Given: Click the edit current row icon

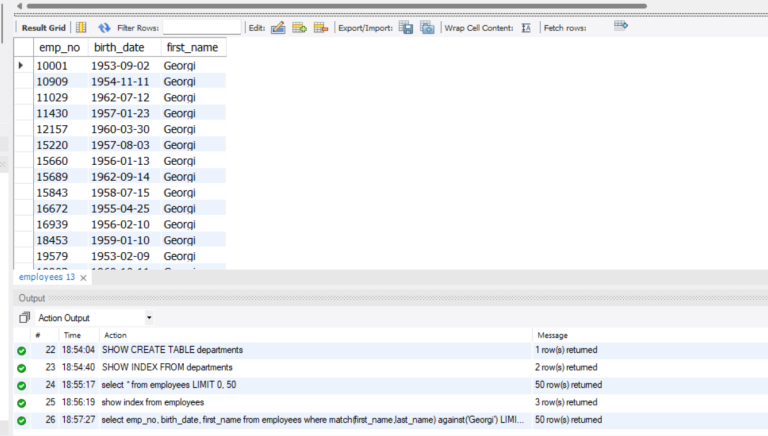Looking at the screenshot, I should coord(278,28).
